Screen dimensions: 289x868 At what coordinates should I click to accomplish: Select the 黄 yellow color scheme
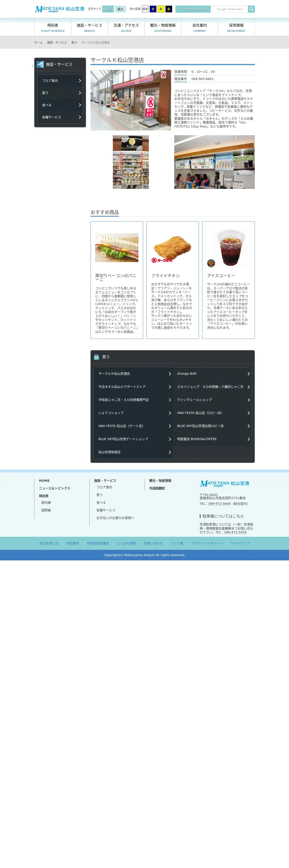(161, 9)
